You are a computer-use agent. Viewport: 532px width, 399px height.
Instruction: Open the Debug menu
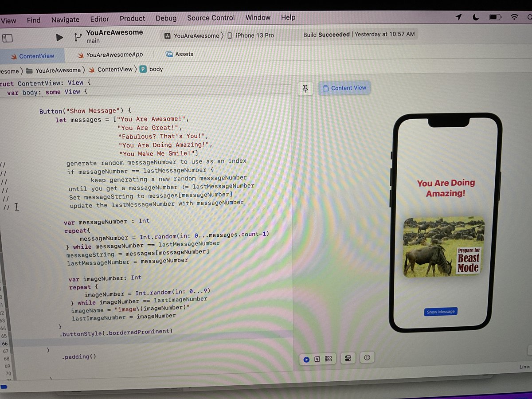coord(166,18)
